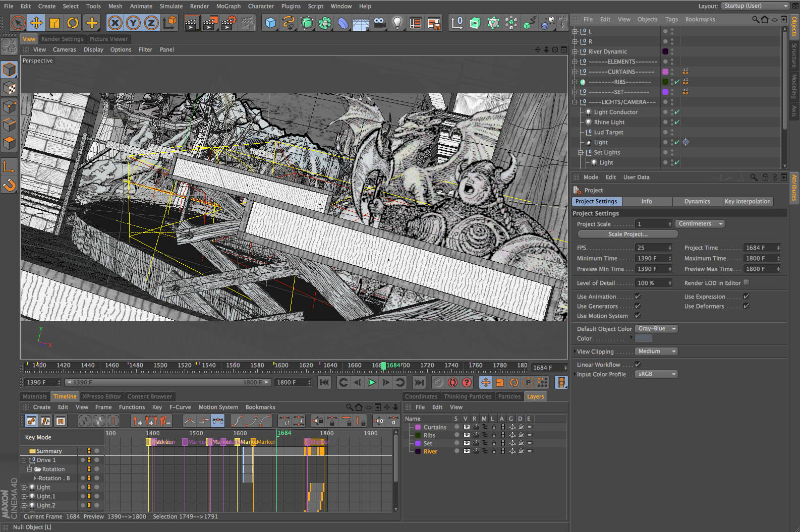Collapse the LIGHTS/CAMERA null group

coord(575,102)
